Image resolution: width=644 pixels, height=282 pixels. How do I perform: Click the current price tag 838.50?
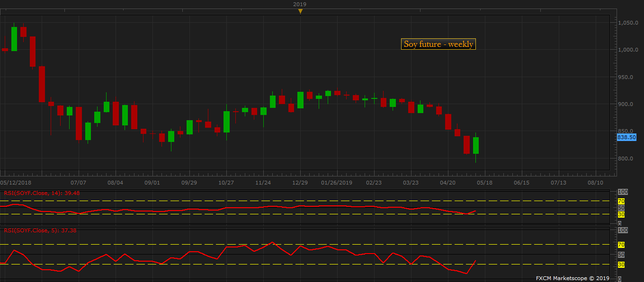point(626,137)
